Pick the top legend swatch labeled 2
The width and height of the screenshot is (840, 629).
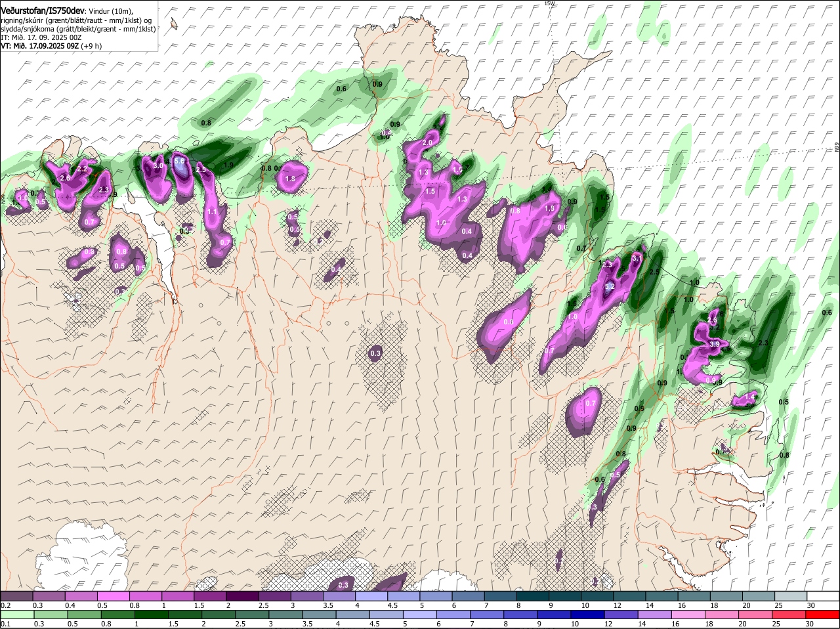pyautogui.click(x=241, y=596)
